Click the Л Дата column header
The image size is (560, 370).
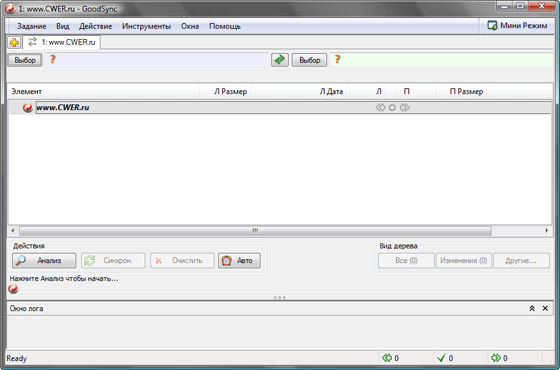point(299,92)
